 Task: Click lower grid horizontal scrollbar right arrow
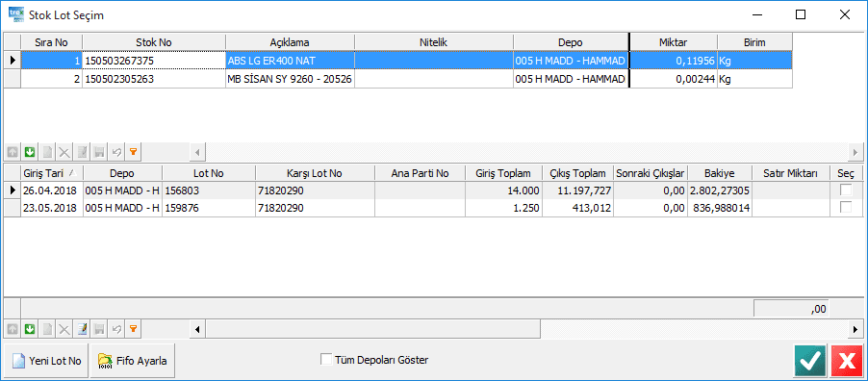[x=855, y=329]
